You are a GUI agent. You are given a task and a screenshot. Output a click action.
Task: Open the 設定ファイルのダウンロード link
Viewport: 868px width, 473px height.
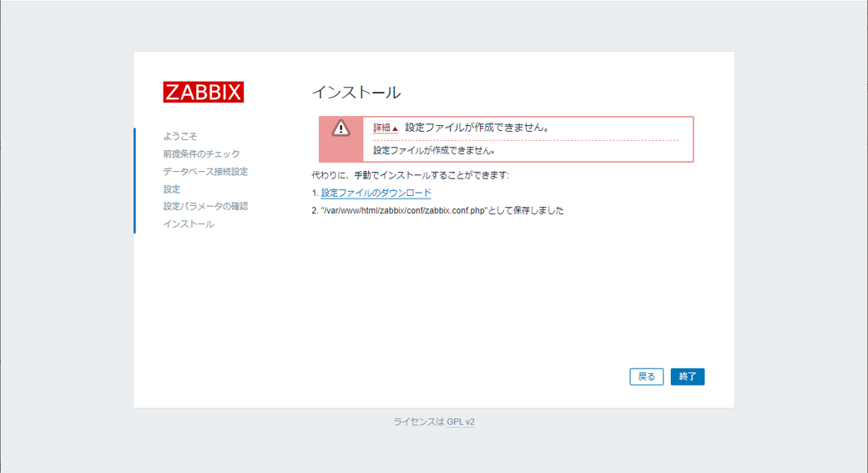pyautogui.click(x=376, y=193)
